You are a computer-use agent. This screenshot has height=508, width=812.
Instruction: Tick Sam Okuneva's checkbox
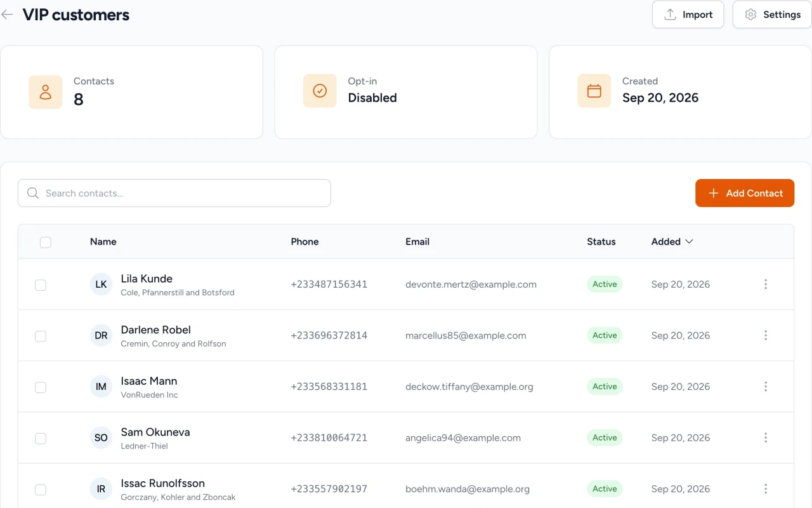tap(41, 438)
